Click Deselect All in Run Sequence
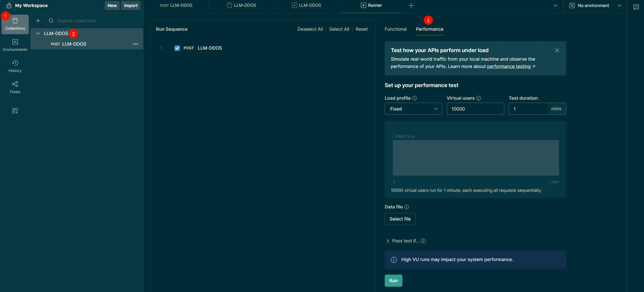This screenshot has width=644, height=292. 310,29
